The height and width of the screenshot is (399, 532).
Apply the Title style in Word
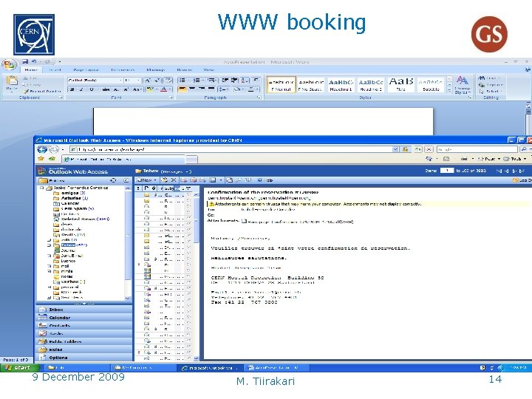point(400,85)
